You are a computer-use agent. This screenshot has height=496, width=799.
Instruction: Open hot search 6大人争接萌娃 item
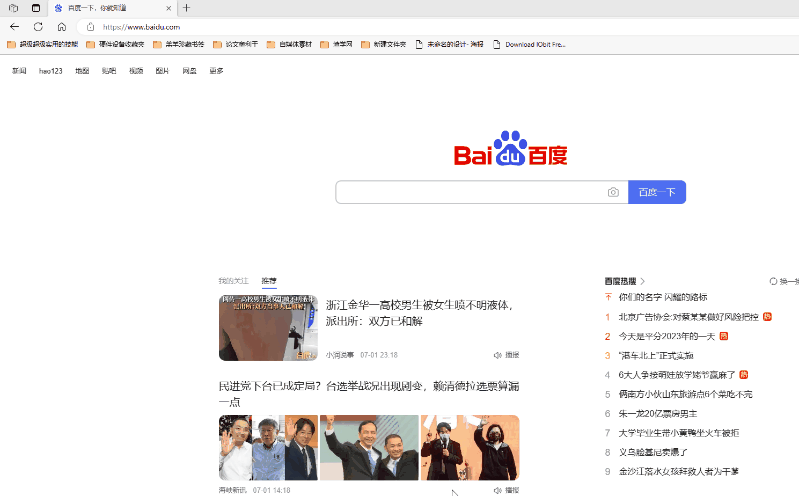(x=677, y=375)
